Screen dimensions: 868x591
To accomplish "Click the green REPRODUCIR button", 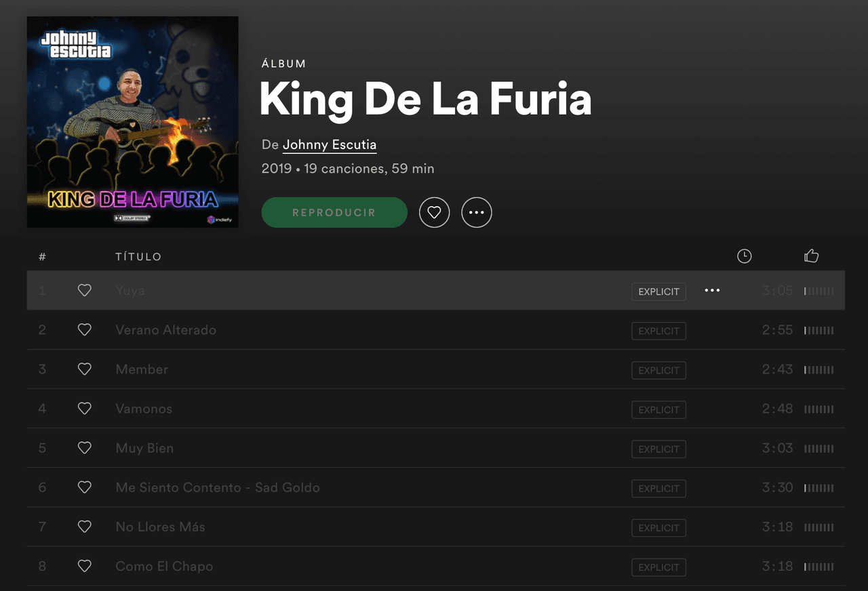I will coord(334,213).
